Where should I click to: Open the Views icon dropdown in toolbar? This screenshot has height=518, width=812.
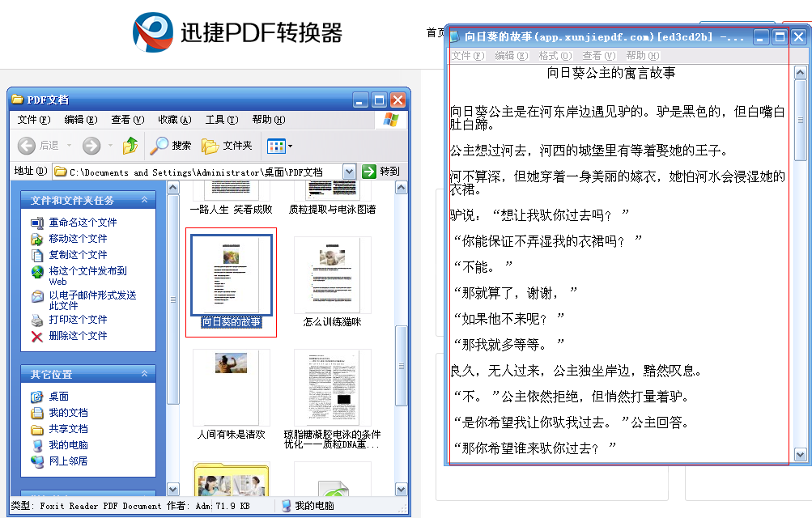pyautogui.click(x=280, y=146)
